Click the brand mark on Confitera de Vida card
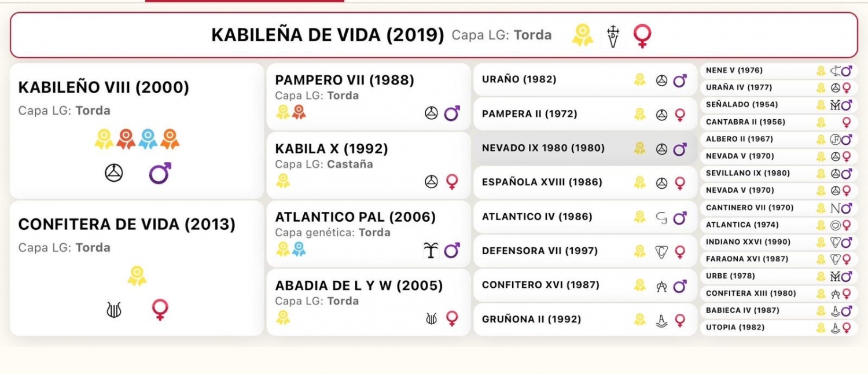This screenshot has height=374, width=868. point(114,310)
